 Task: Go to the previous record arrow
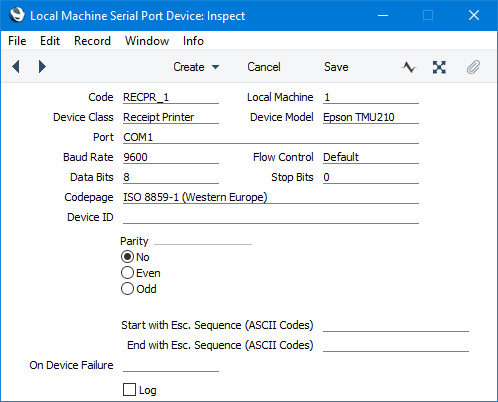[x=16, y=67]
